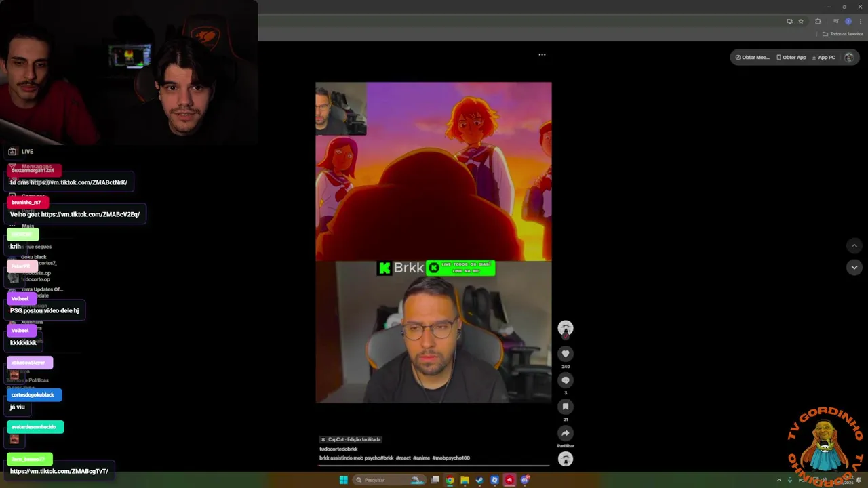The image size is (868, 488).
Task: Open Chrome extensions puzzle icon
Action: [x=818, y=21]
